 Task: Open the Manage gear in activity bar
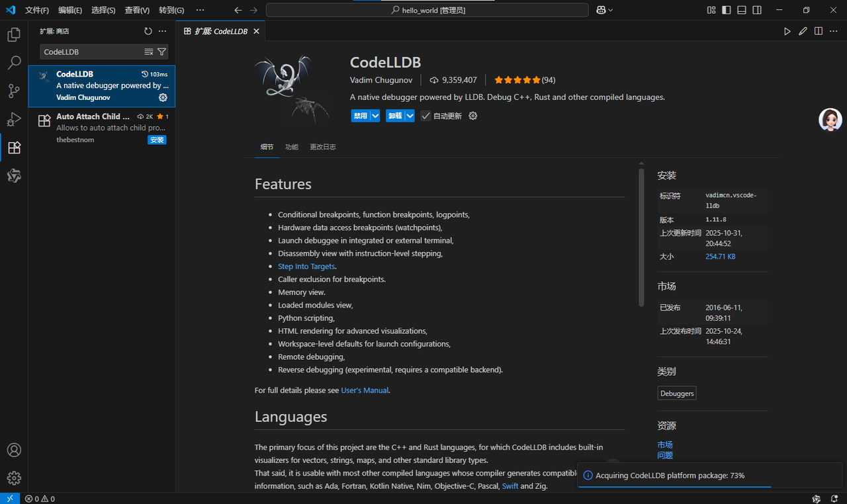click(x=14, y=478)
